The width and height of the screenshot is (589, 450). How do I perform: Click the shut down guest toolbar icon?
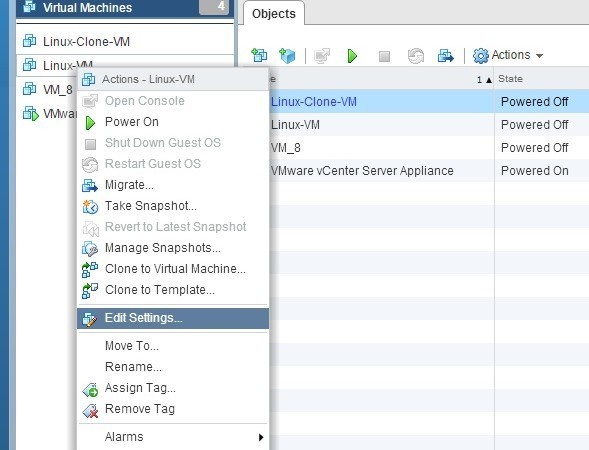384,56
